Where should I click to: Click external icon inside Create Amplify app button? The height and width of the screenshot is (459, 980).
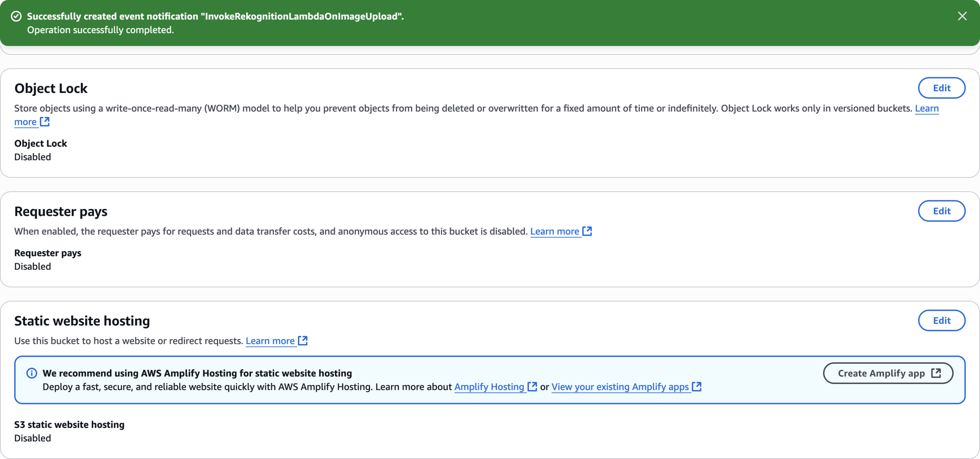click(936, 373)
